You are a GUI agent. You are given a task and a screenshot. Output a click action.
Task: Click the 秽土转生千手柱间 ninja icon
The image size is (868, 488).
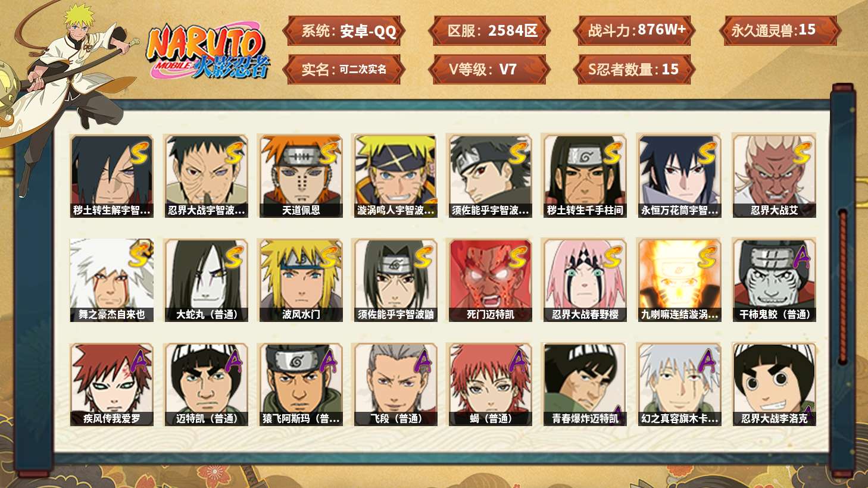point(585,176)
